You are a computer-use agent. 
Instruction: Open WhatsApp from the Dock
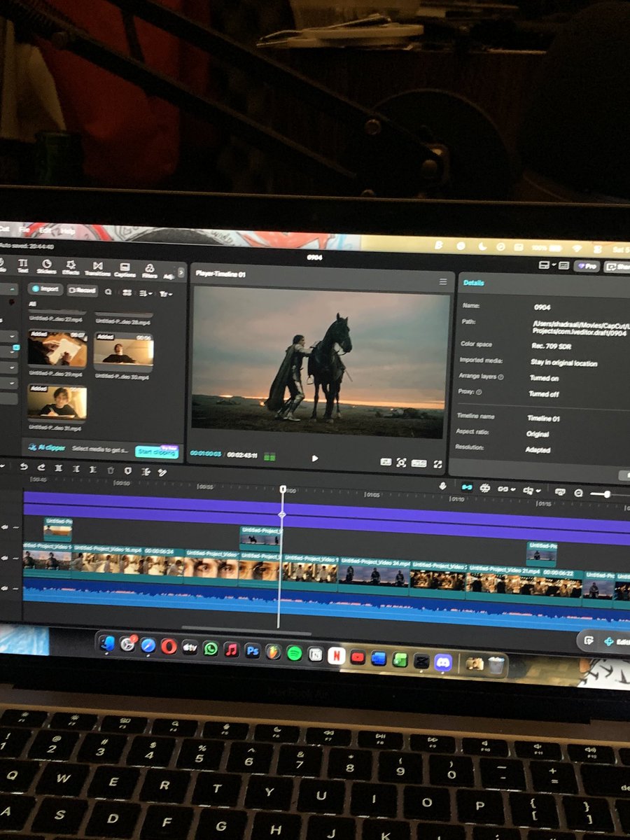tap(211, 648)
